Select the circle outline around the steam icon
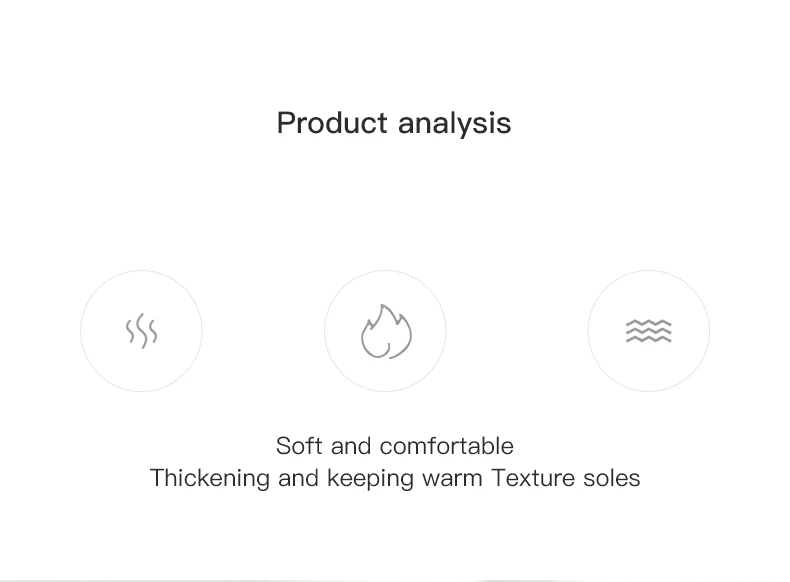This screenshot has width=790, height=582. tap(141, 331)
